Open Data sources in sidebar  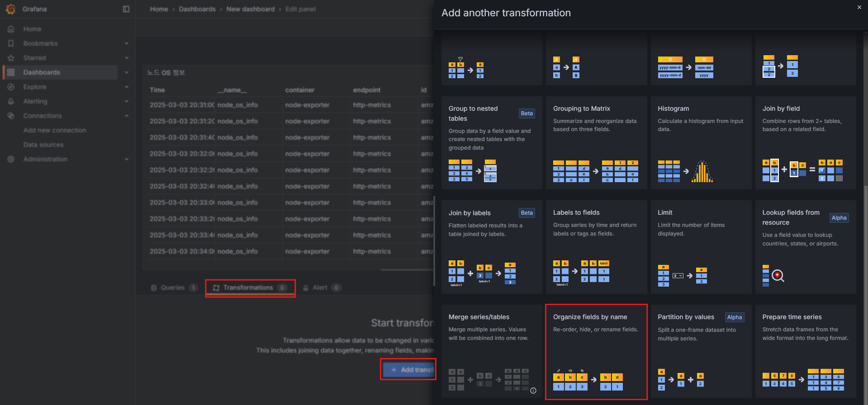pos(43,145)
